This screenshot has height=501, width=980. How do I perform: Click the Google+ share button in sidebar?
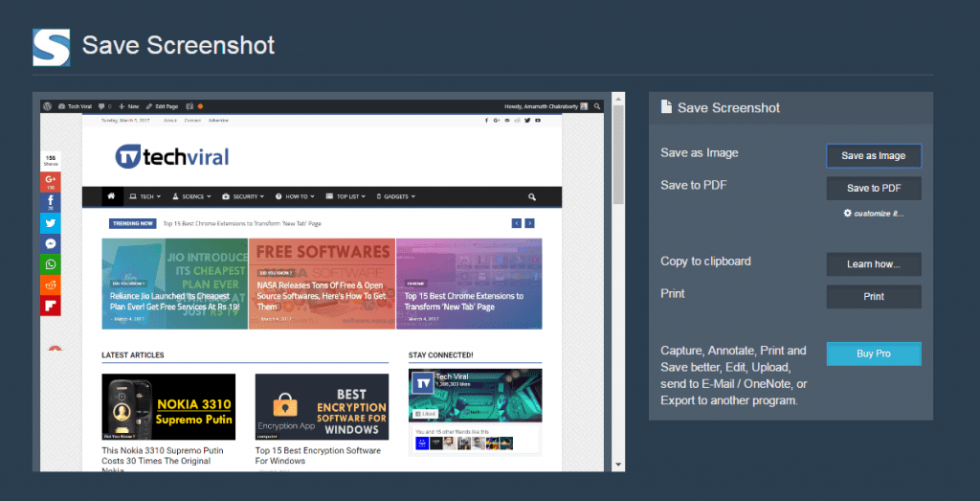pos(51,182)
